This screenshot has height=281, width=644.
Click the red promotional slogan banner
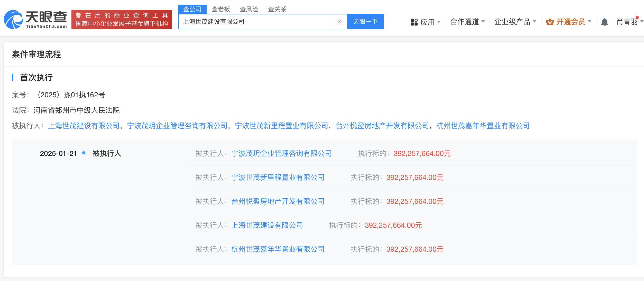coord(122,20)
